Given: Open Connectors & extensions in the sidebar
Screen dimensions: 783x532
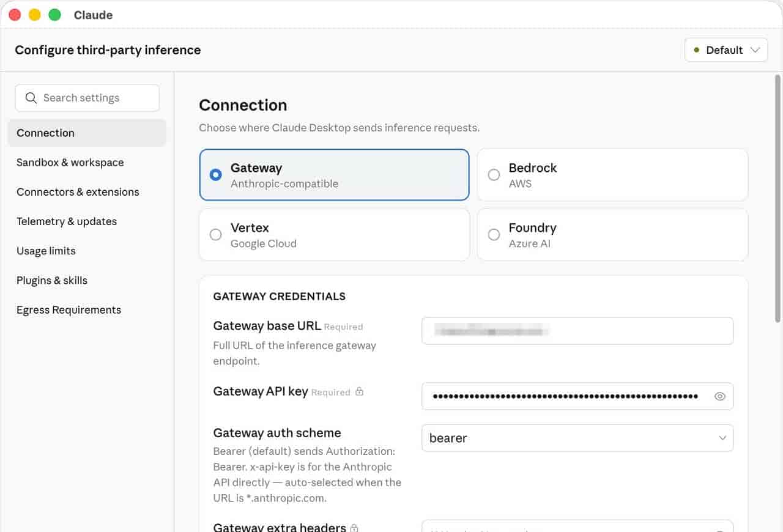Looking at the screenshot, I should click(x=87, y=192).
